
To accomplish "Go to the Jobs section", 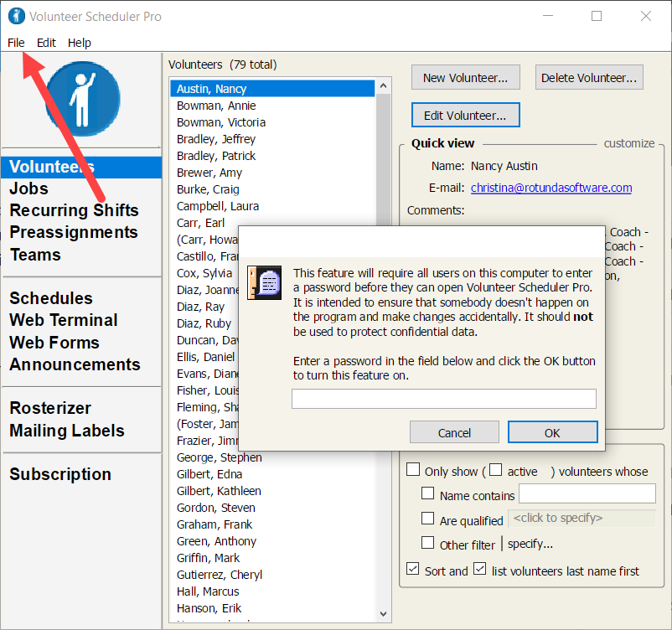I will point(29,188).
